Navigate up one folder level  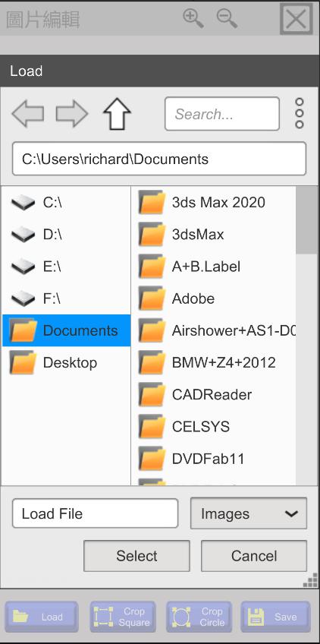117,114
